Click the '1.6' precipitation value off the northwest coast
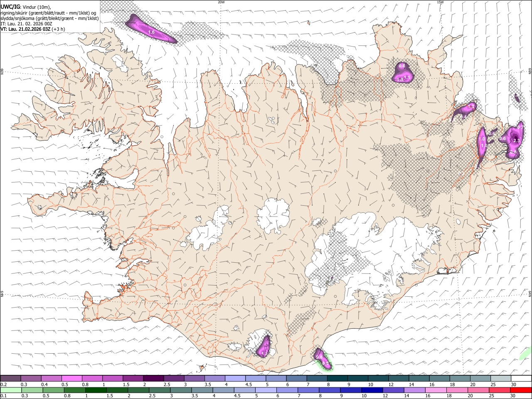The image size is (532, 399). tap(151, 32)
